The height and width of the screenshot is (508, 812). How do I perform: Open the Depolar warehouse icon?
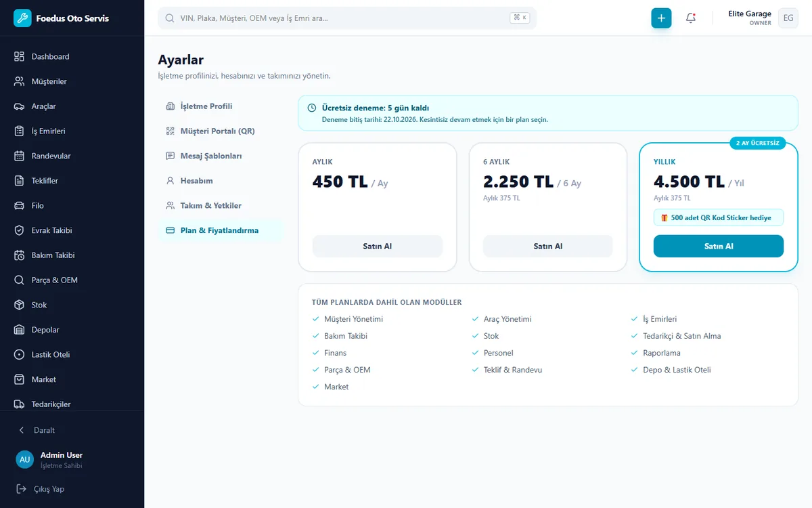coord(19,330)
